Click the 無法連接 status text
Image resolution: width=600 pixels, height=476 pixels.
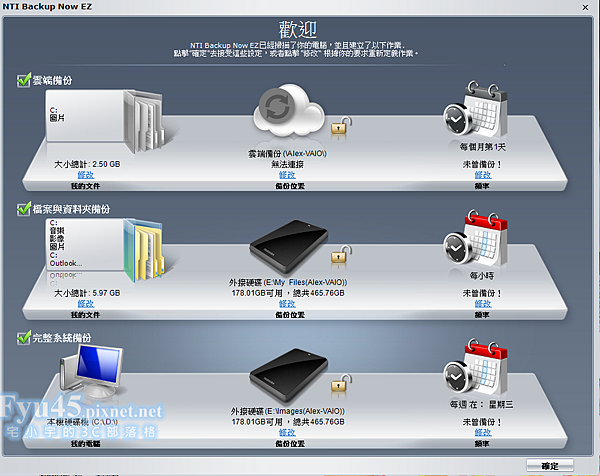pyautogui.click(x=287, y=164)
